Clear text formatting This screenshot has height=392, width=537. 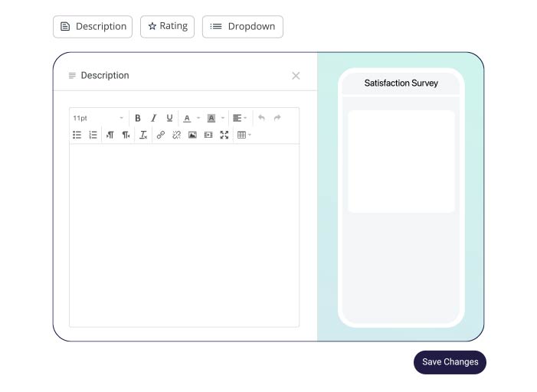[x=143, y=135]
